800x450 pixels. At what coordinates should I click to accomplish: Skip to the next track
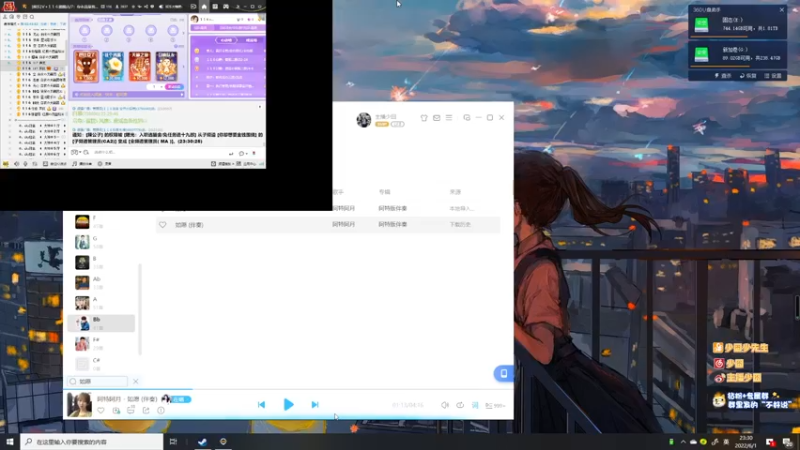[x=315, y=405]
